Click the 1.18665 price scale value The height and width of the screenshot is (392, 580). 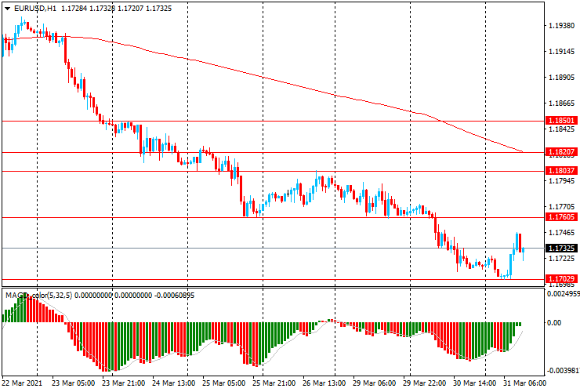561,103
